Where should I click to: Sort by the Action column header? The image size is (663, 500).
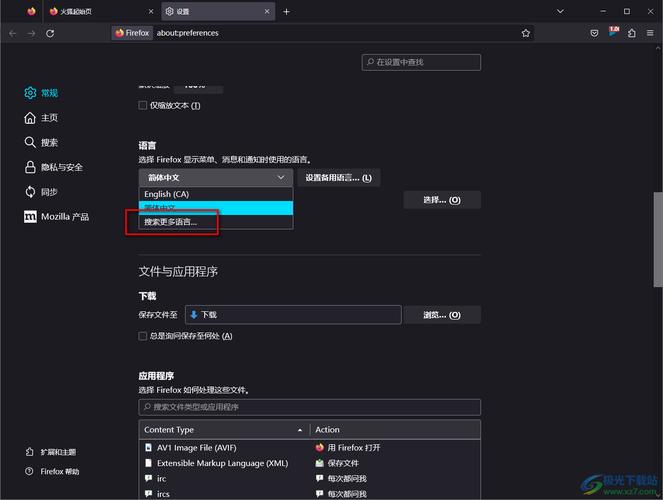coord(395,430)
